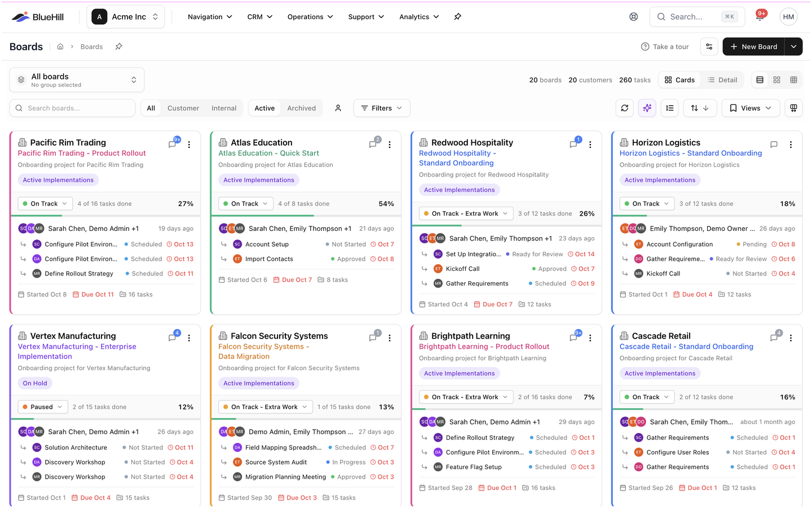This screenshot has width=812, height=508.
Task: Open the list settings icon beside sort
Action: point(670,108)
